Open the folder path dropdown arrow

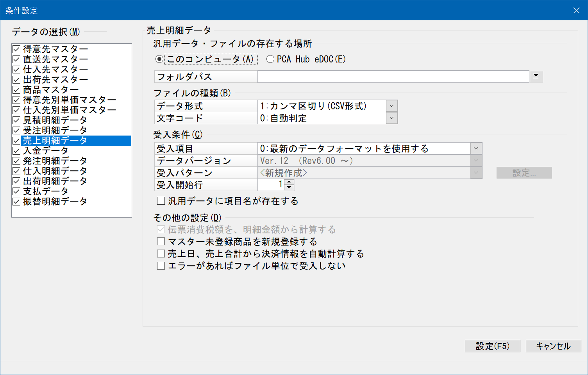click(x=536, y=77)
